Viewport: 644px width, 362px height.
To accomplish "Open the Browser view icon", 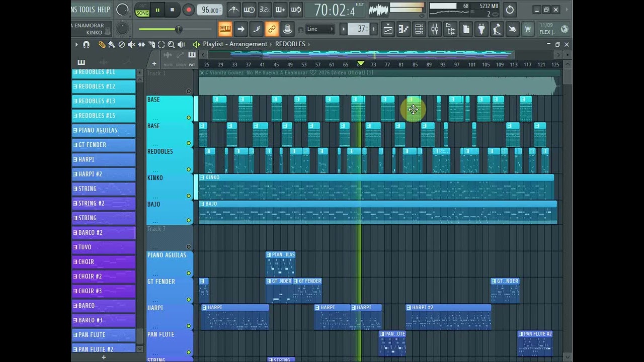I will (x=450, y=29).
